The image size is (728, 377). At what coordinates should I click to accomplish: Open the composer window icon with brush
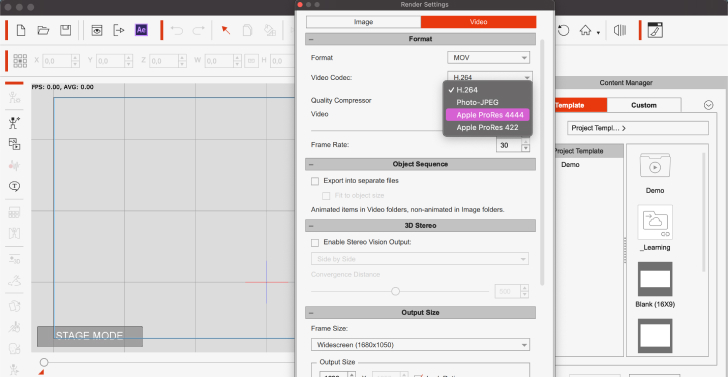click(x=655, y=31)
